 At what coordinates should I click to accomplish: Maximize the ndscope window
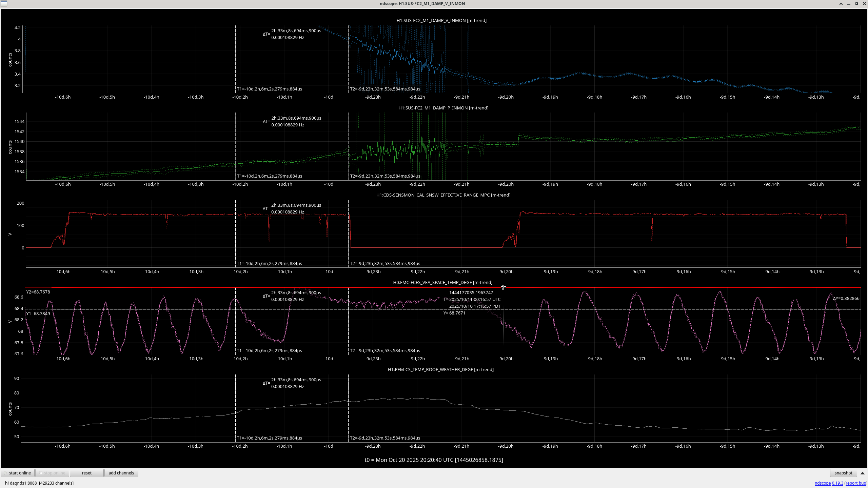(856, 4)
